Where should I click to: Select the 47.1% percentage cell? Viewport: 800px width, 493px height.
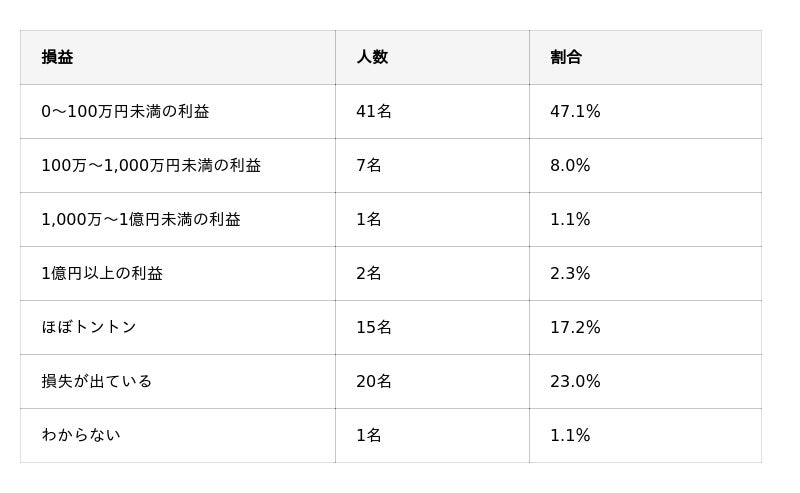coord(575,112)
